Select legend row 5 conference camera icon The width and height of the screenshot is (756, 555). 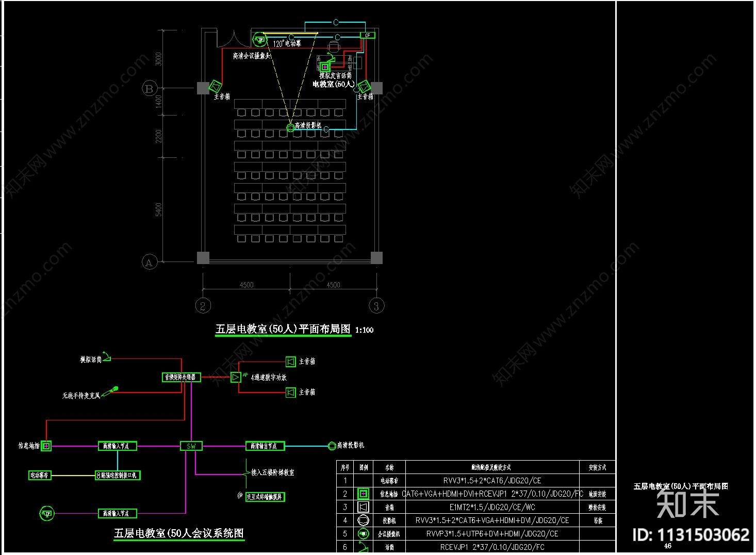pyautogui.click(x=364, y=534)
